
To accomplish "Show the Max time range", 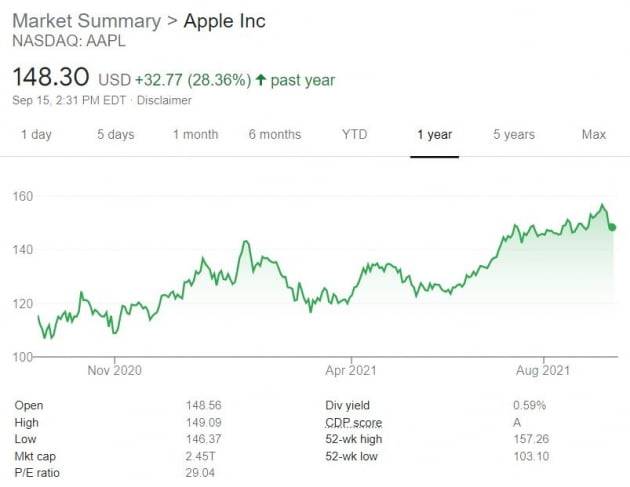I will click(x=593, y=135).
